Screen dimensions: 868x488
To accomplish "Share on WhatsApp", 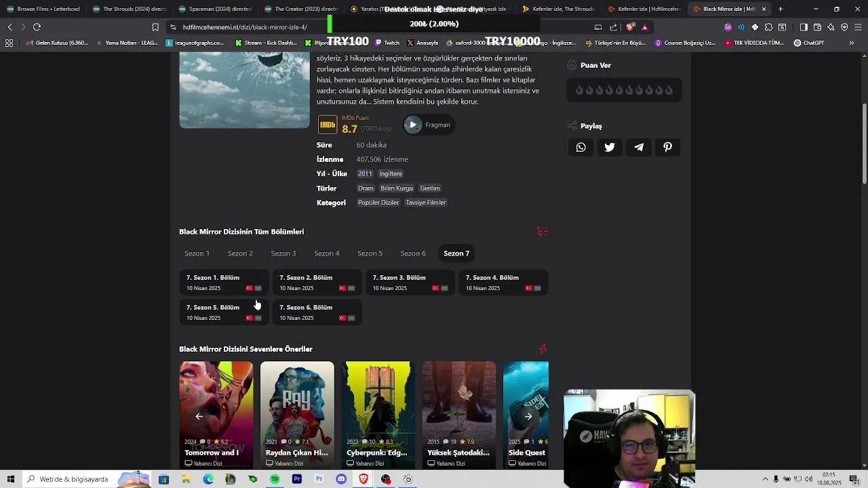I will click(x=581, y=147).
